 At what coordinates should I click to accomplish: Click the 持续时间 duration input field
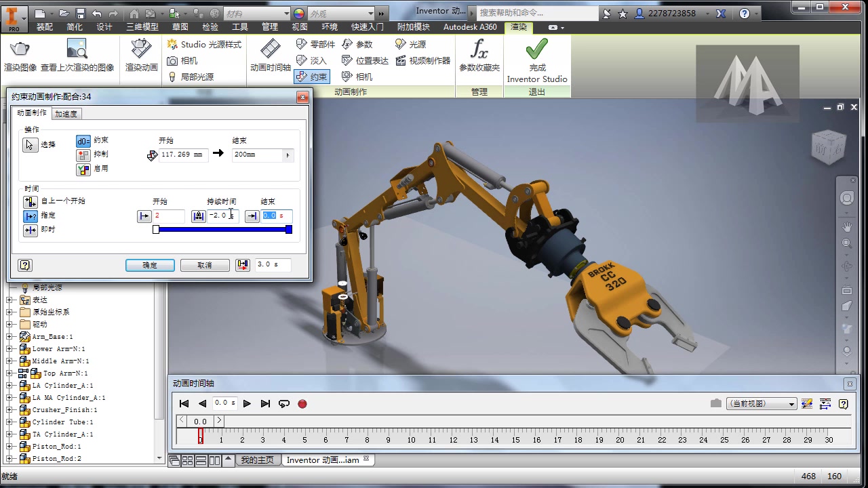[222, 216]
